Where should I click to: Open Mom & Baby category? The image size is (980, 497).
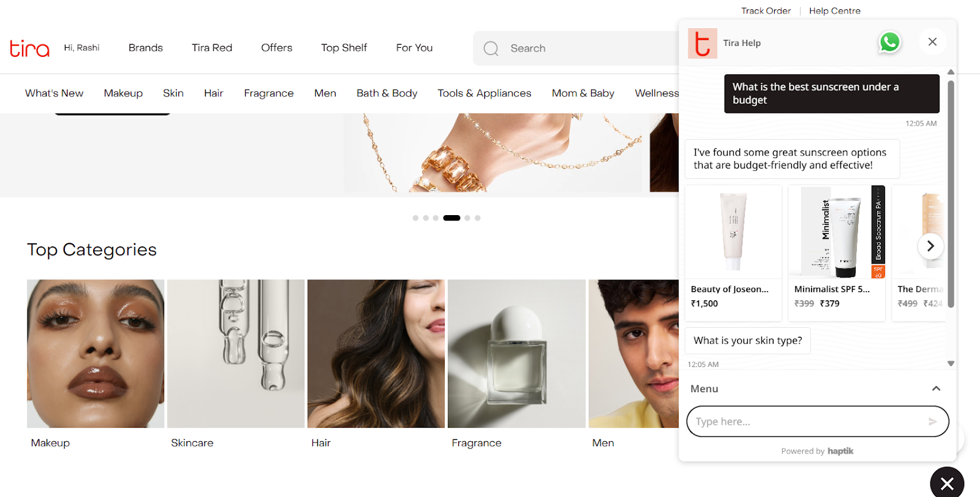click(x=583, y=93)
